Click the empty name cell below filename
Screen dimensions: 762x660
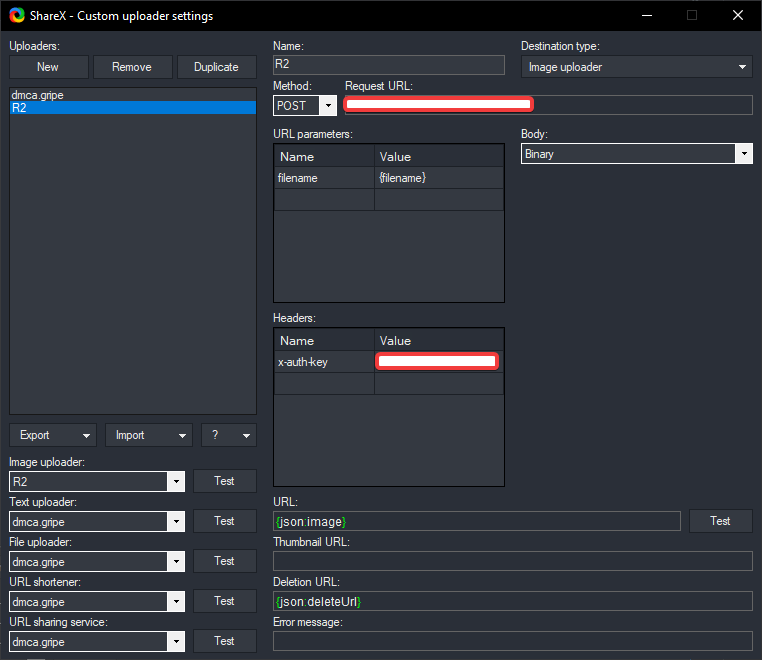(x=324, y=200)
